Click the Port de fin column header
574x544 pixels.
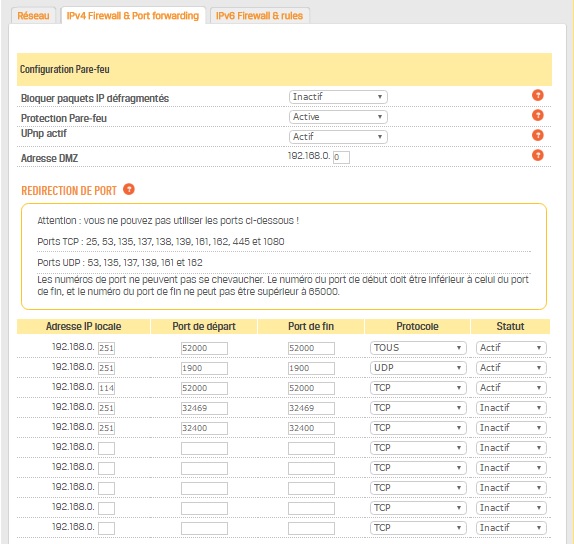click(311, 326)
